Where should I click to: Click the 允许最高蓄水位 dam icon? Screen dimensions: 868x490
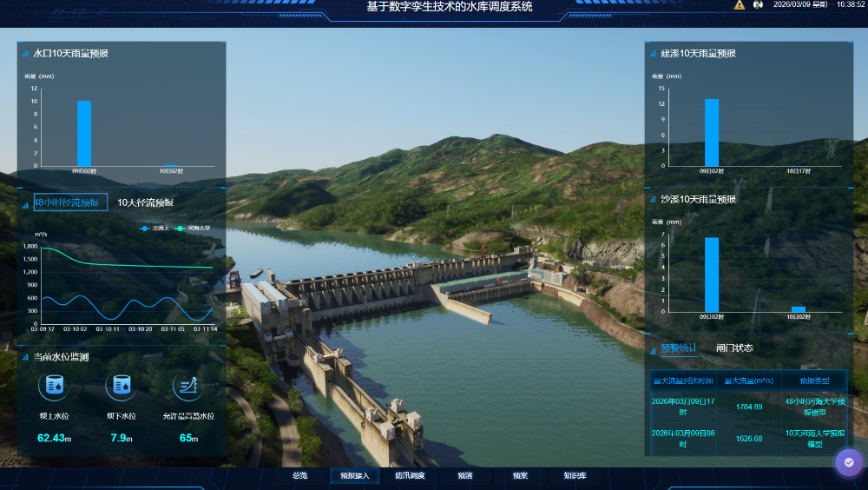pos(187,385)
